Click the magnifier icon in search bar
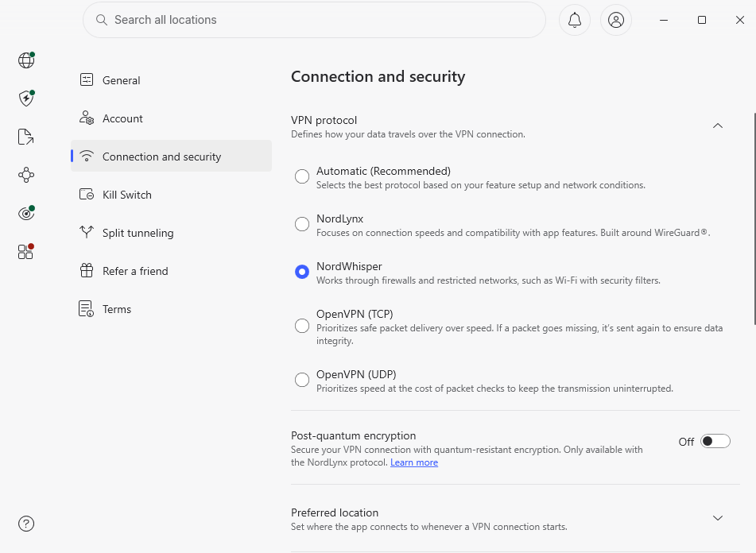The height and width of the screenshot is (553, 756). coord(101,20)
